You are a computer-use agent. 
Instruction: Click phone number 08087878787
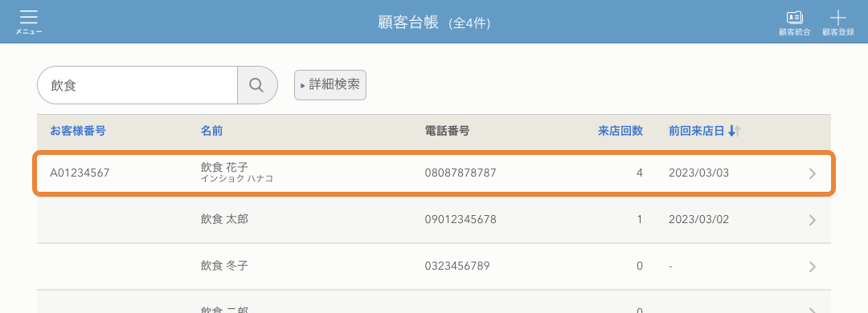[461, 173]
